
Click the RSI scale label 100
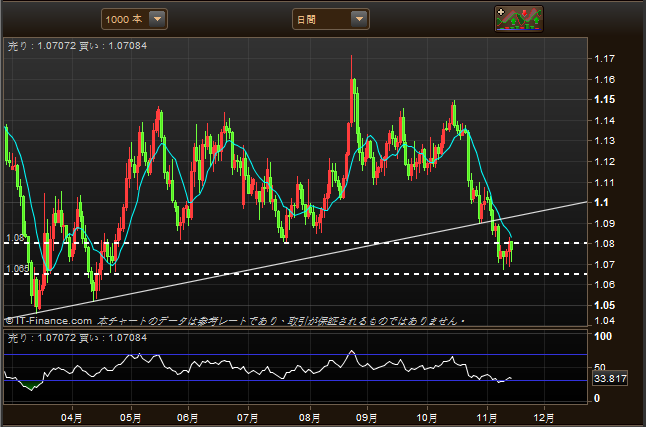pyautogui.click(x=603, y=336)
